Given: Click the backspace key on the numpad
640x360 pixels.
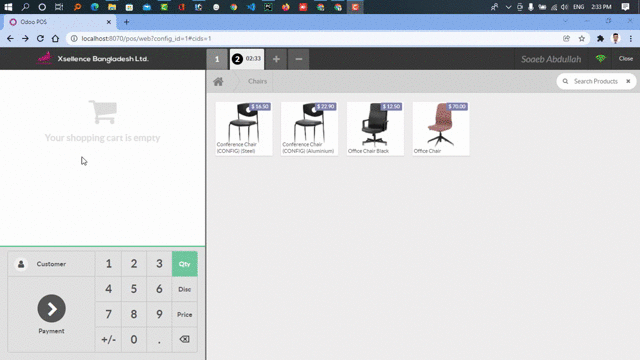Looking at the screenshot, I should [184, 339].
